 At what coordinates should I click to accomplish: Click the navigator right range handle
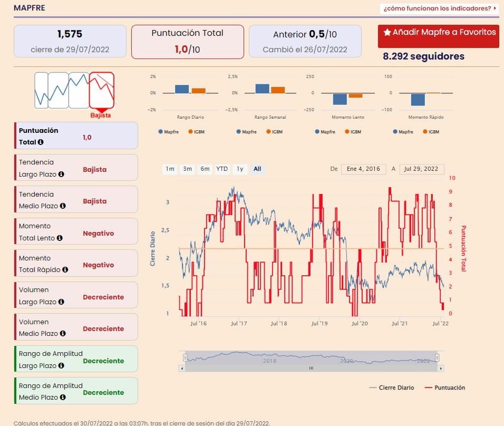click(437, 357)
